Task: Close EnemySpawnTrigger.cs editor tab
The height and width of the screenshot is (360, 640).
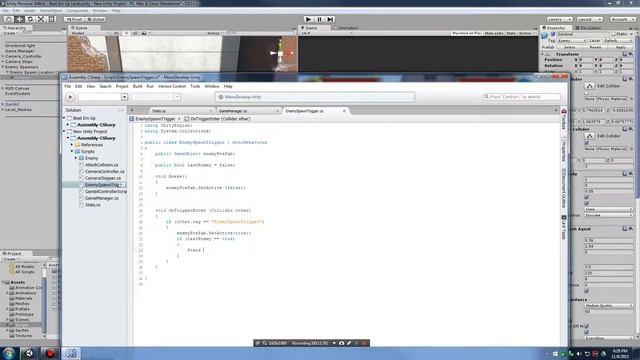Action: pos(344,111)
